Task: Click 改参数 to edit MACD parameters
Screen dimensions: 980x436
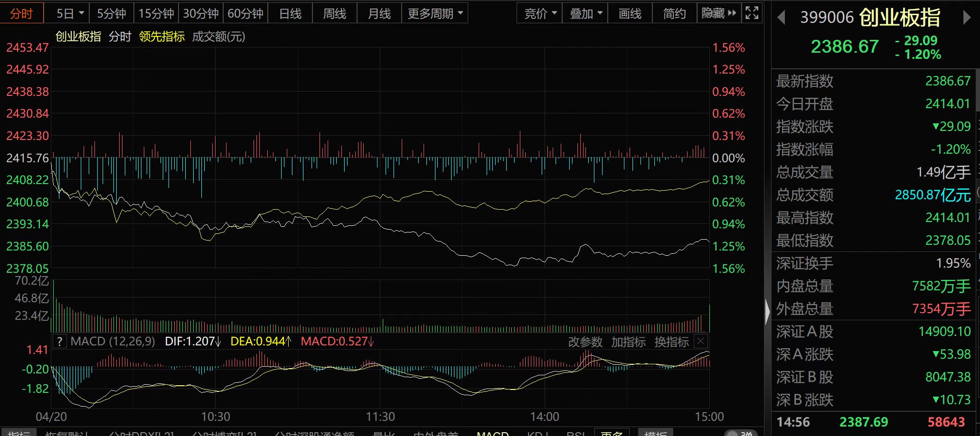Action: [x=585, y=342]
